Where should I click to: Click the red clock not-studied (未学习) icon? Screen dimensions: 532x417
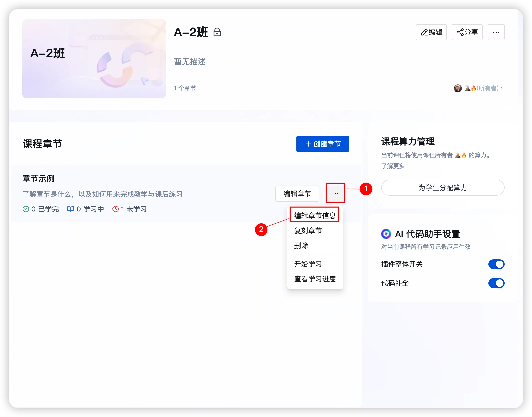pyautogui.click(x=115, y=209)
